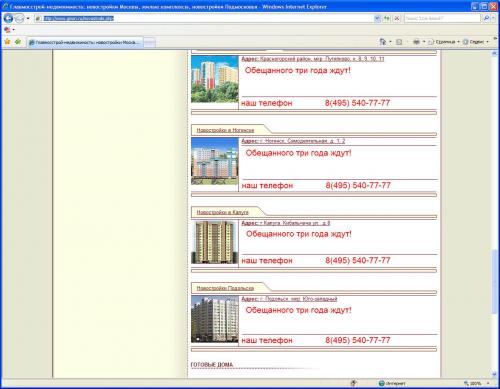Click the search magnifier button

tap(486, 18)
